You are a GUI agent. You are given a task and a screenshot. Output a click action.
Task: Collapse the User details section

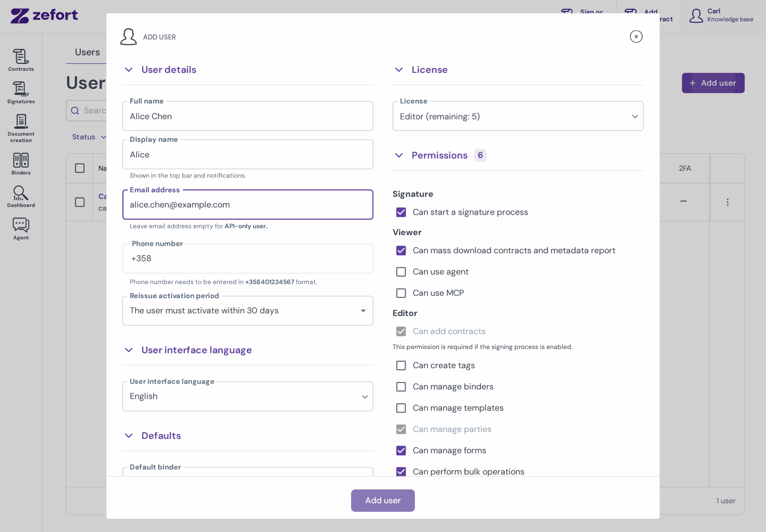[129, 70]
